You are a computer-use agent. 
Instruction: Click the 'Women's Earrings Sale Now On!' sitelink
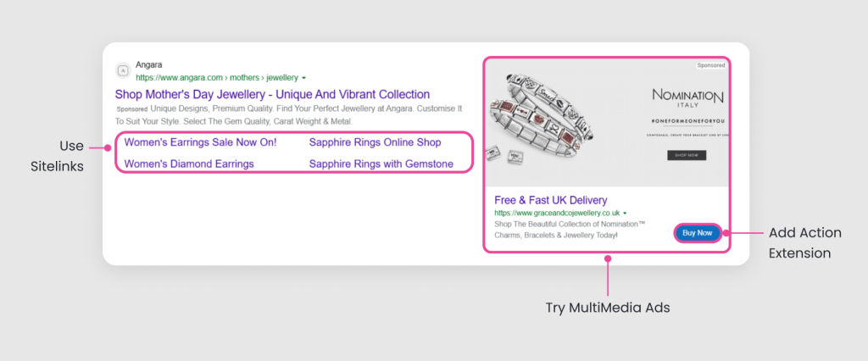tap(200, 142)
